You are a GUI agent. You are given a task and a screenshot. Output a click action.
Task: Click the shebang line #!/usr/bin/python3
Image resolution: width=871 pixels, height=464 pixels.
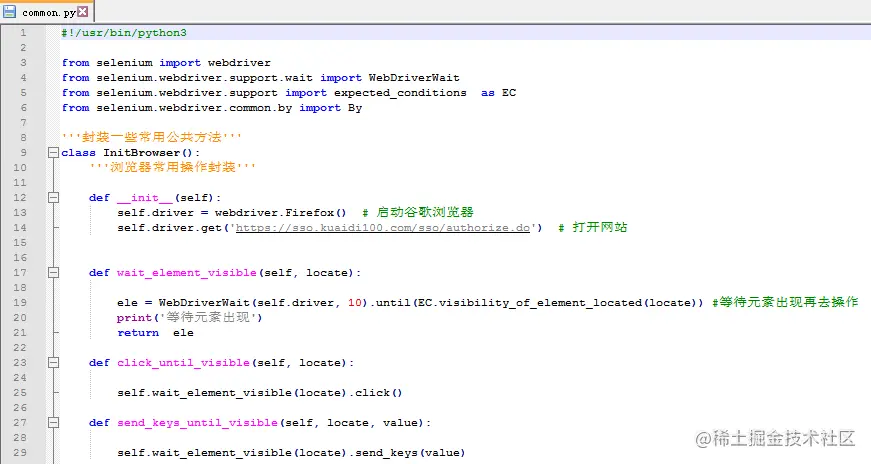(124, 33)
